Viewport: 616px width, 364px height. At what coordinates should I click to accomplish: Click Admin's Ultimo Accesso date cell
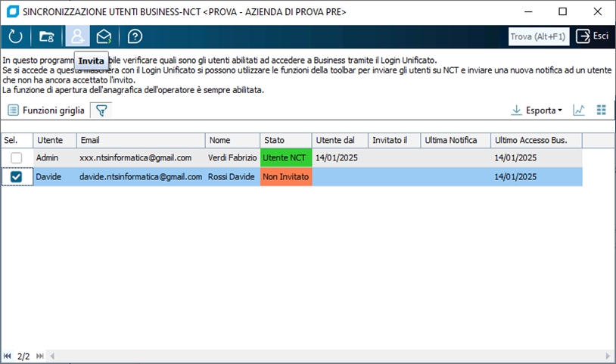point(537,158)
